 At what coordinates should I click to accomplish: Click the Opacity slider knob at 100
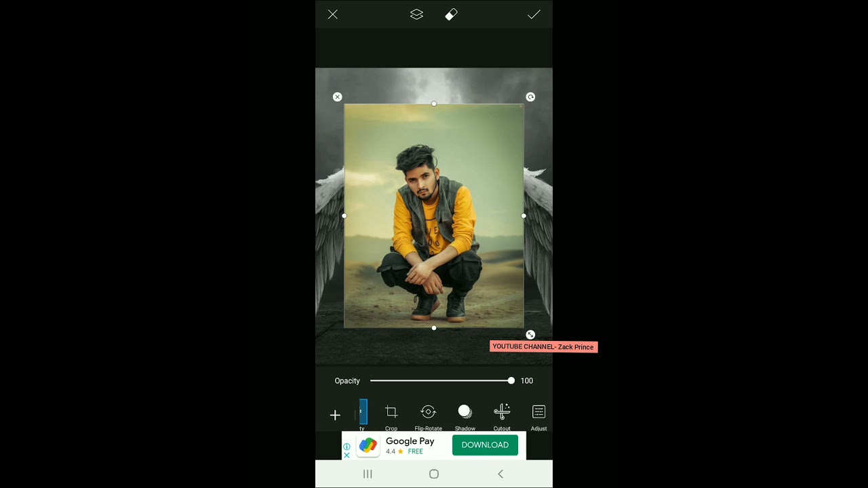pos(511,381)
